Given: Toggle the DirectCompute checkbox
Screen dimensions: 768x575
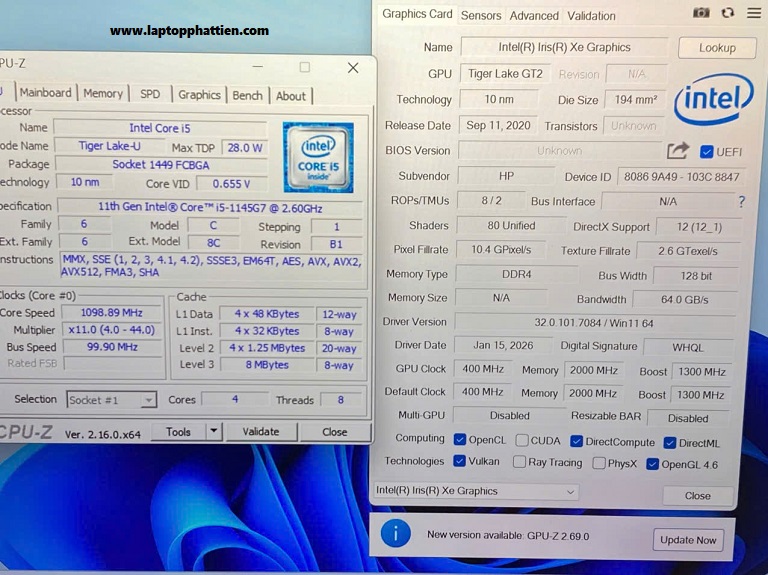Looking at the screenshot, I should point(576,442).
